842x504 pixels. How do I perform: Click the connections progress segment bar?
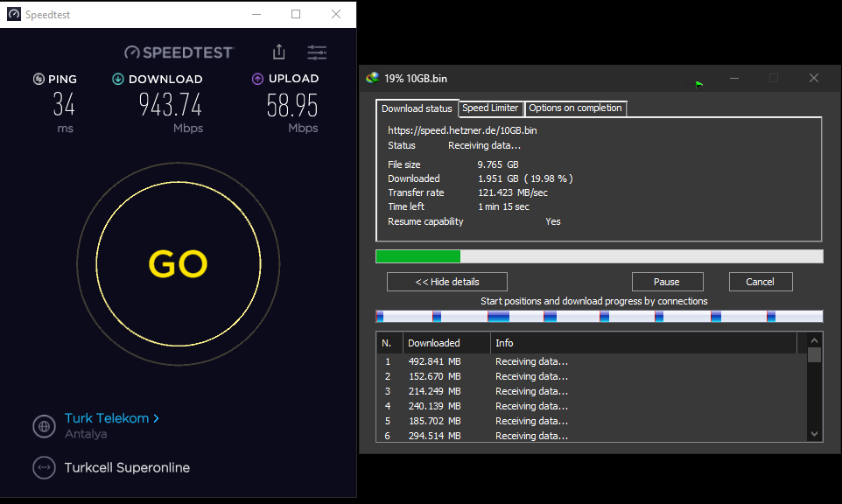point(600,317)
